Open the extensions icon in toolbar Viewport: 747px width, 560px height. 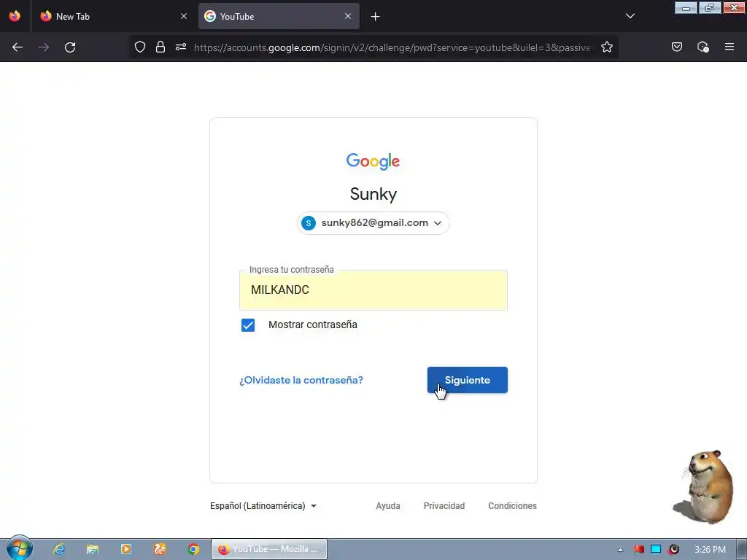(703, 47)
